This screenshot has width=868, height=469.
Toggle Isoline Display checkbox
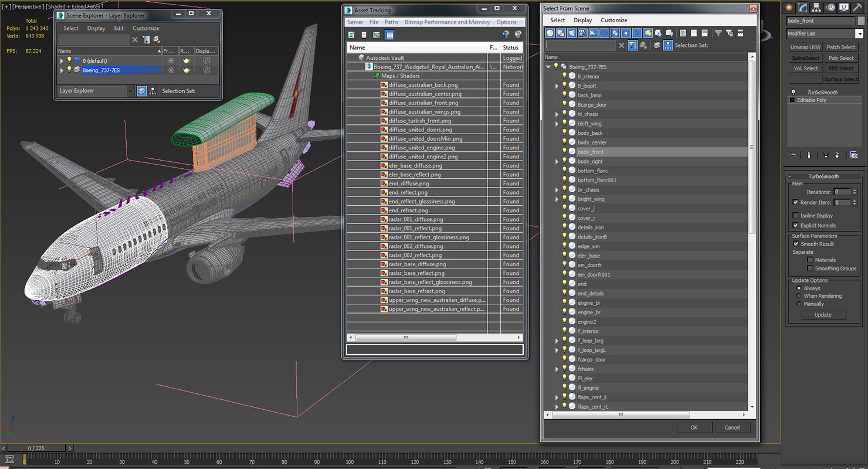coord(795,216)
